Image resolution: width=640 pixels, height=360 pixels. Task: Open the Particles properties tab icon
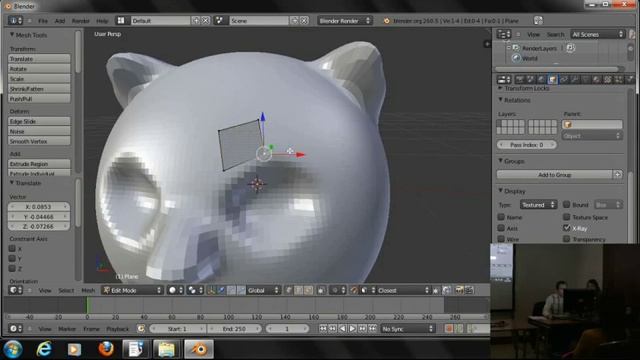[619, 79]
